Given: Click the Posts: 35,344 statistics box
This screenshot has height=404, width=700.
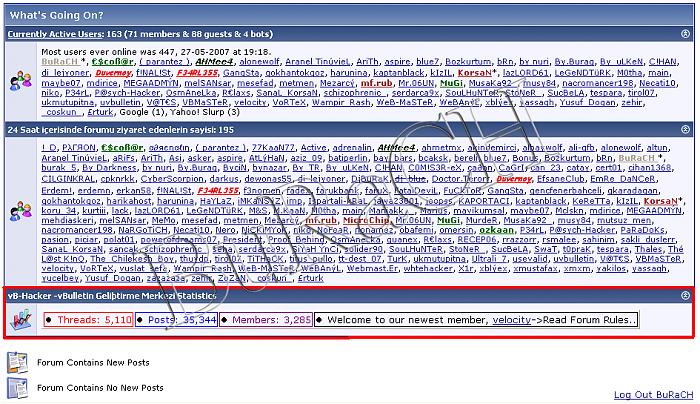Looking at the screenshot, I should (x=177, y=320).
